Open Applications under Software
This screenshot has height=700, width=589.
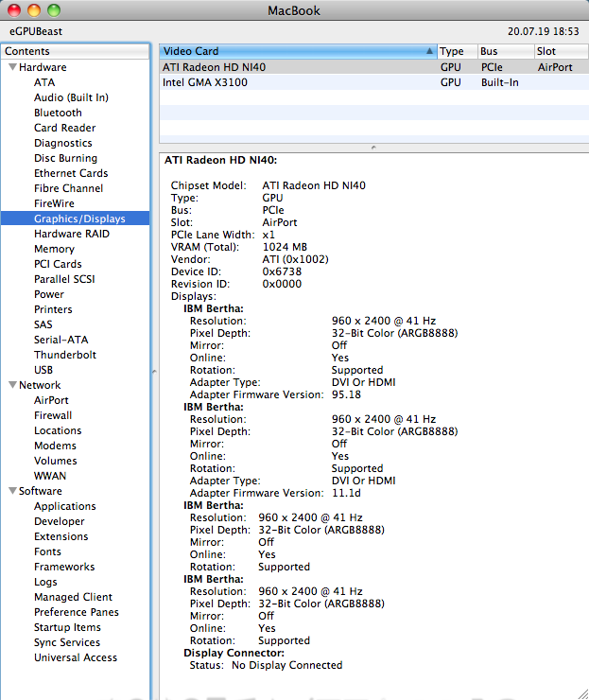[x=64, y=506]
